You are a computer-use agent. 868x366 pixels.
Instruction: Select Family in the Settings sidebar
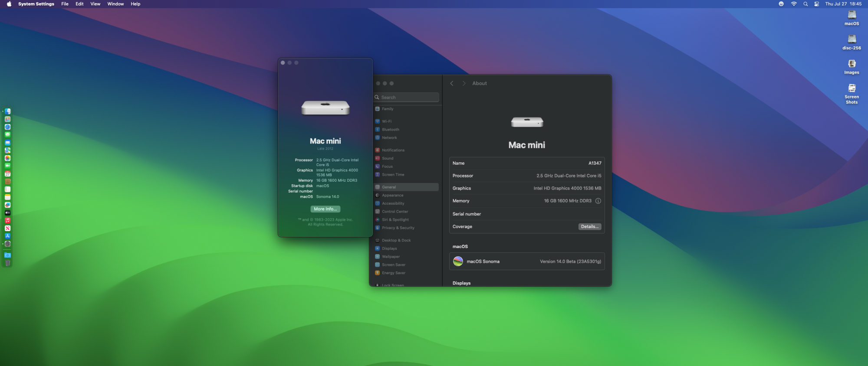[407, 109]
